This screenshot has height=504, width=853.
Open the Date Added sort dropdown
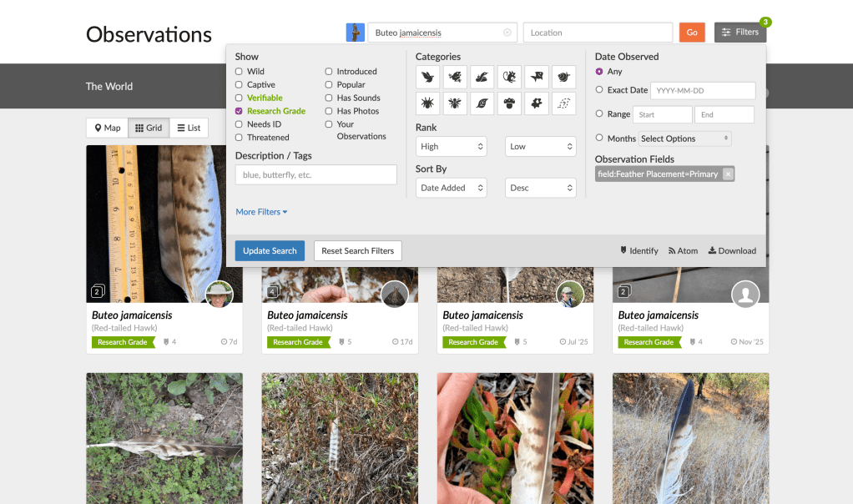coord(451,189)
